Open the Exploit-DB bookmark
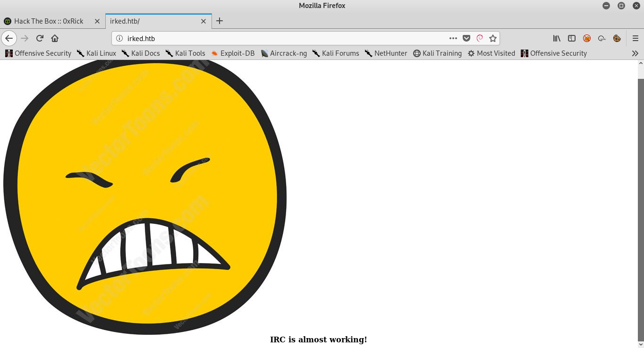The width and height of the screenshot is (644, 348). pos(233,53)
